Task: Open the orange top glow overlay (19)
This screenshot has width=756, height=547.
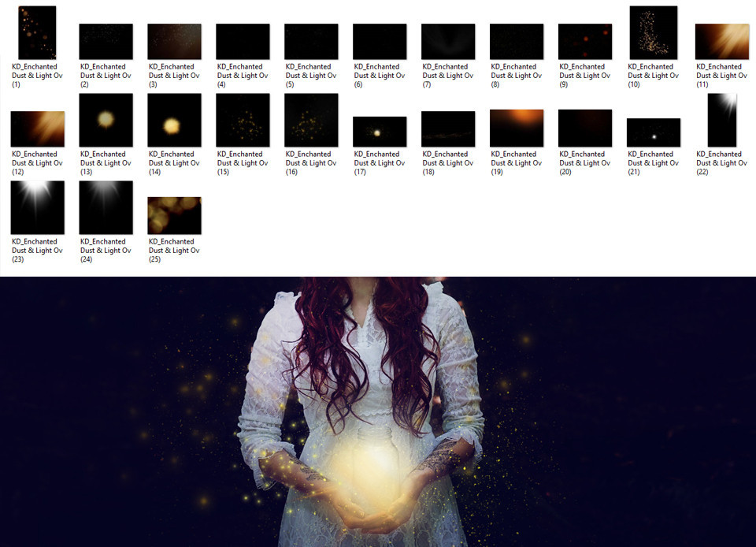Action: [517, 128]
